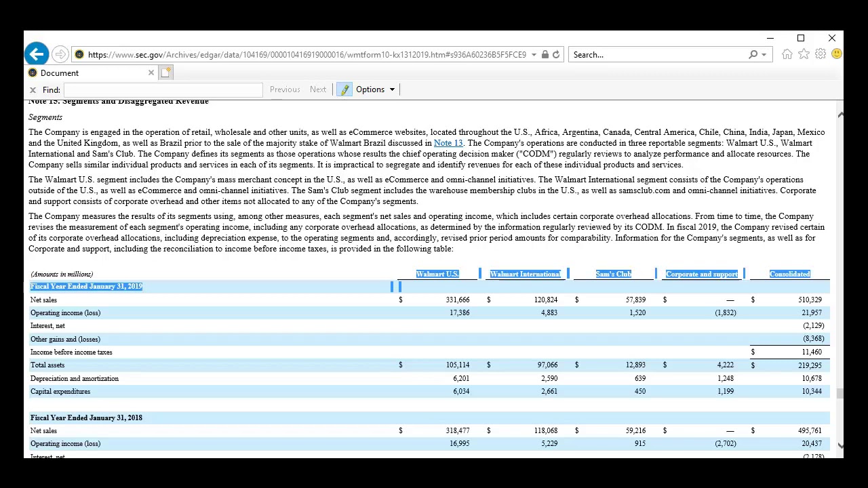Click the 318,477 net sales value
This screenshot has width=868, height=488.
[x=458, y=430]
